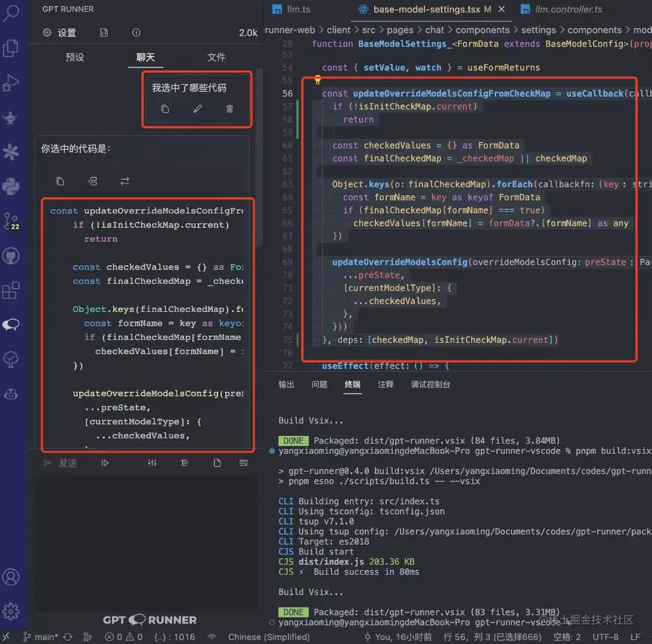Image resolution: width=652 pixels, height=644 pixels.
Task: Click the 发送 send button
Action: point(61,463)
